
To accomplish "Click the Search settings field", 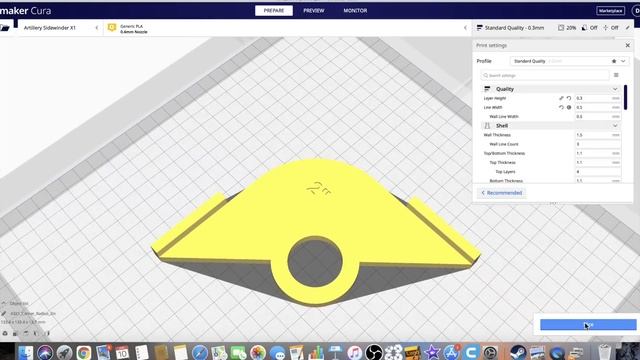I will pyautogui.click(x=545, y=76).
